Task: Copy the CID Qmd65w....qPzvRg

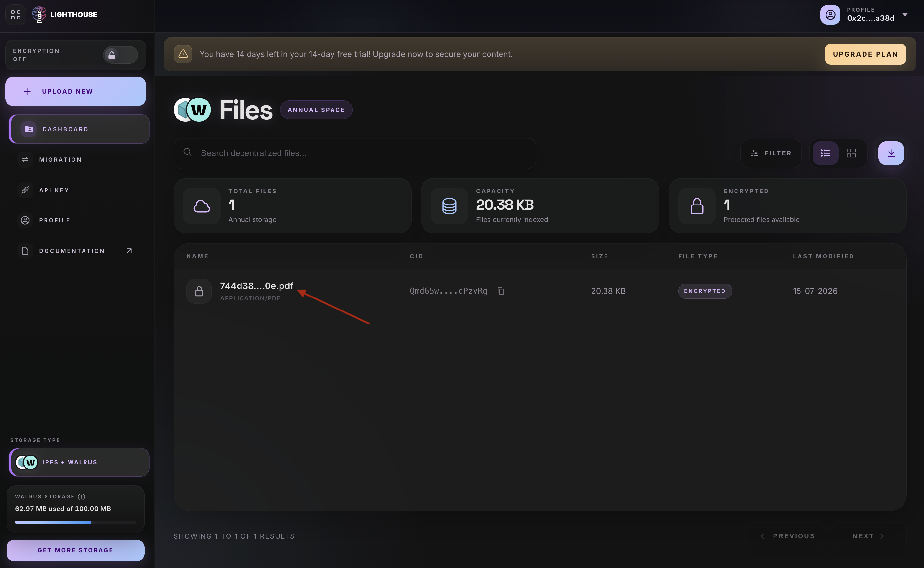Action: 501,291
